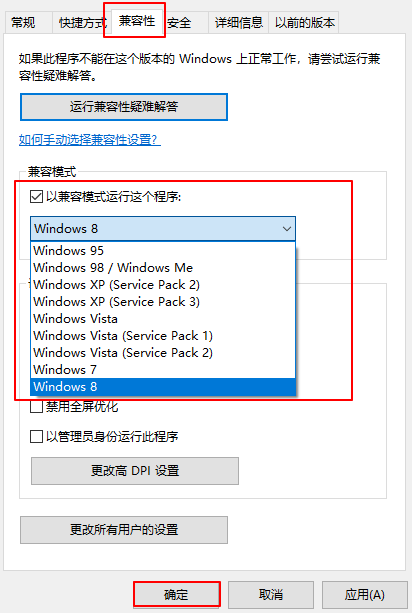Uncheck 以兼容模式运行这个程序 checkbox
Image resolution: width=412 pixels, height=613 pixels.
point(36,196)
